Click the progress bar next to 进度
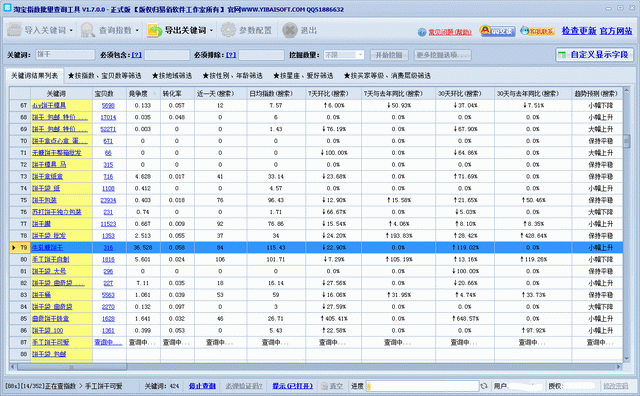Viewport: 640px width, 396px height. pos(422,386)
